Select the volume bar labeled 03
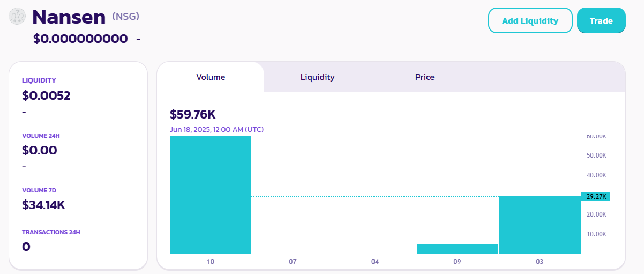This screenshot has width=644, height=274. click(540, 225)
